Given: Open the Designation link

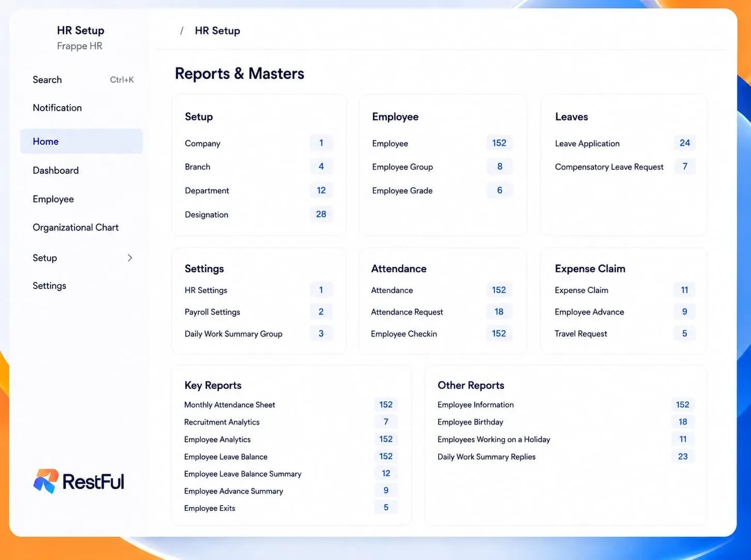Looking at the screenshot, I should point(206,214).
